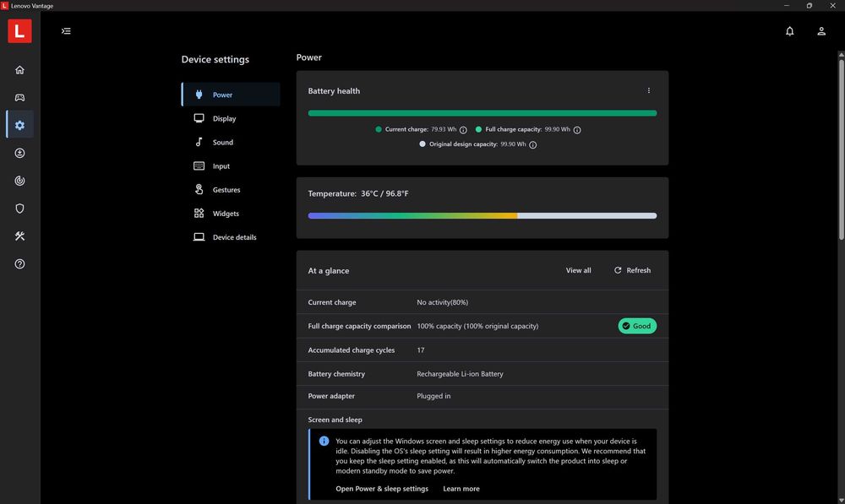
Task: Refresh the At a glance battery info
Action: (633, 270)
